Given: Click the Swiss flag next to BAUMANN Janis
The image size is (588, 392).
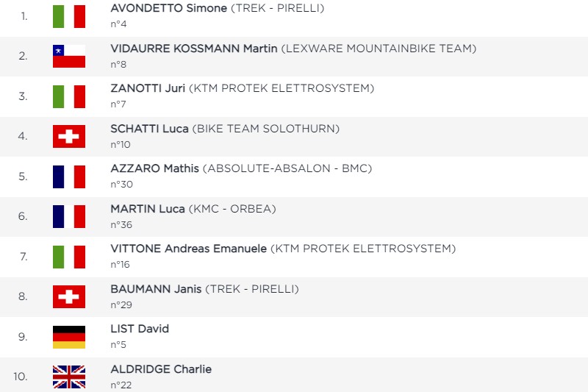Looking at the screenshot, I should click(x=69, y=296).
